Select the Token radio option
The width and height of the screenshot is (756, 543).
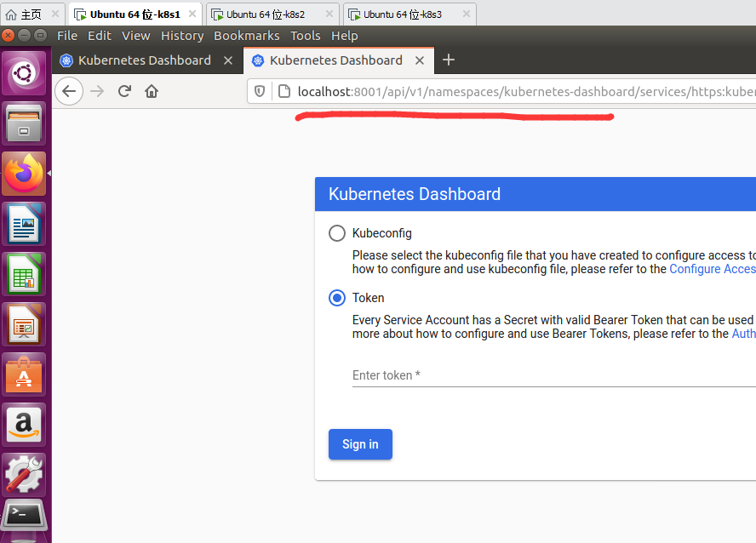pos(337,298)
